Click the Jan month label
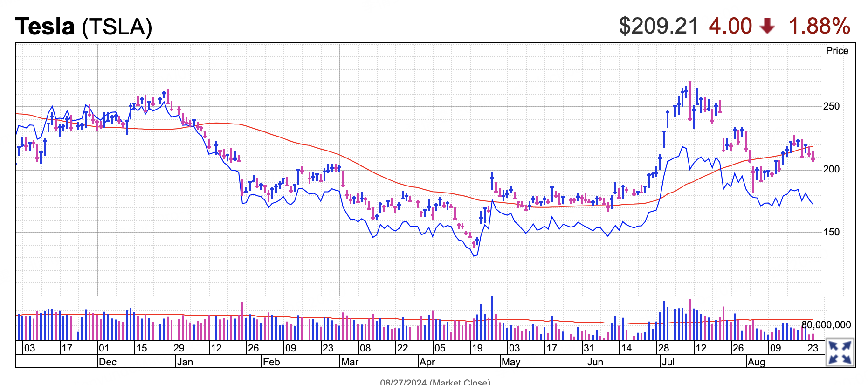Screen dimensions: 868x385 [x=185, y=362]
